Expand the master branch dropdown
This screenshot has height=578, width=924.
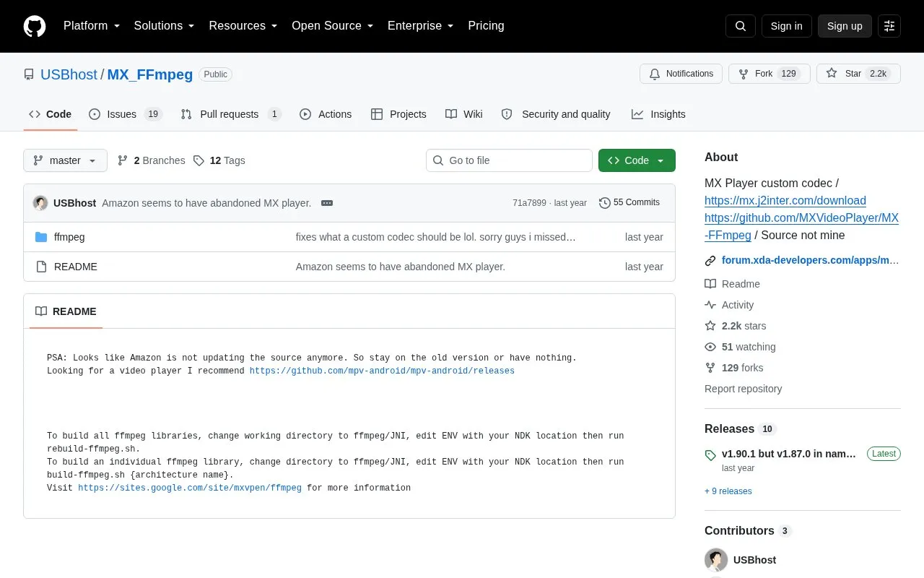[x=65, y=160]
